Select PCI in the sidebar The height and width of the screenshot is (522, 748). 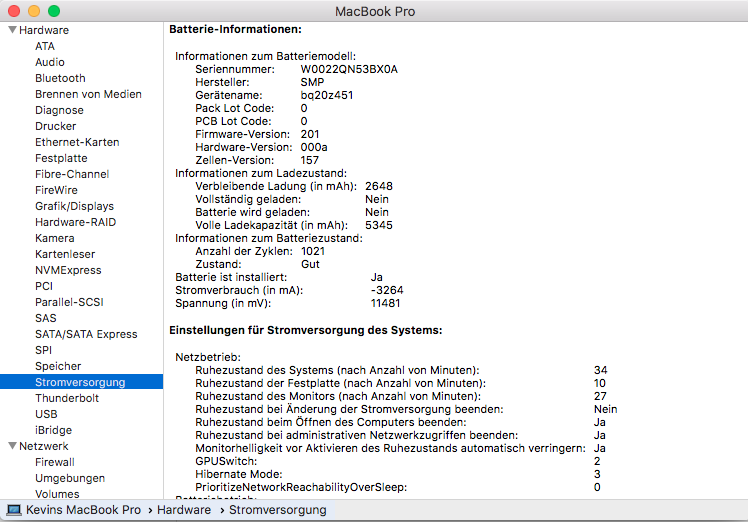[44, 286]
